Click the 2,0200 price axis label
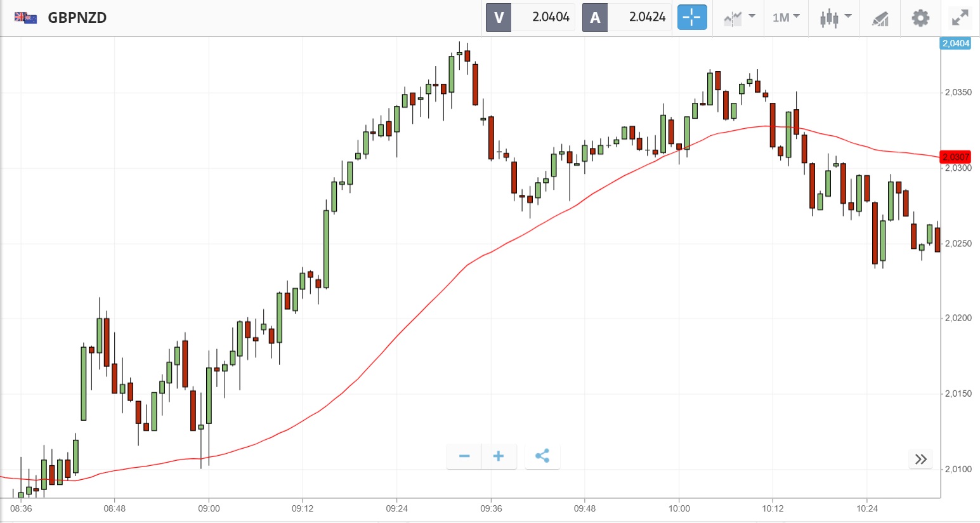This screenshot has height=523, width=980. pyautogui.click(x=958, y=318)
